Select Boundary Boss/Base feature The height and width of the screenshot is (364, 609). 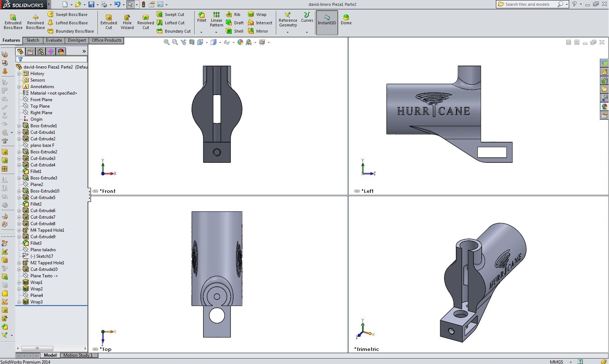coord(71,31)
